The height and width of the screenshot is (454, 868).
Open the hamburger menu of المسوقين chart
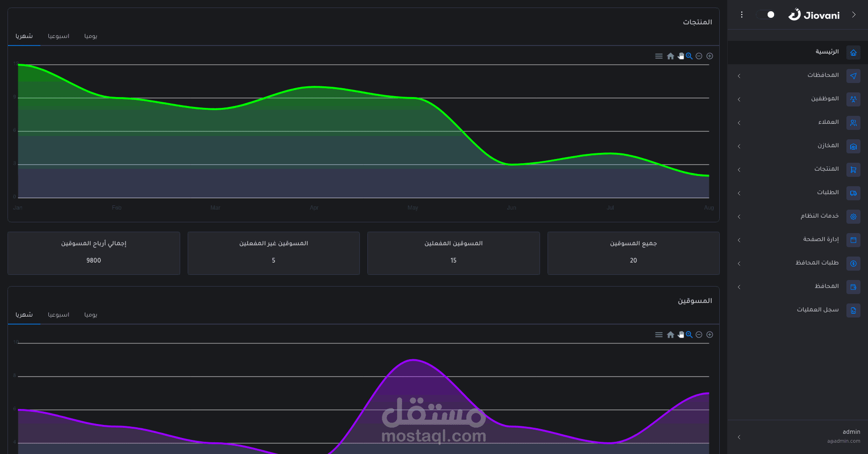[x=659, y=335]
